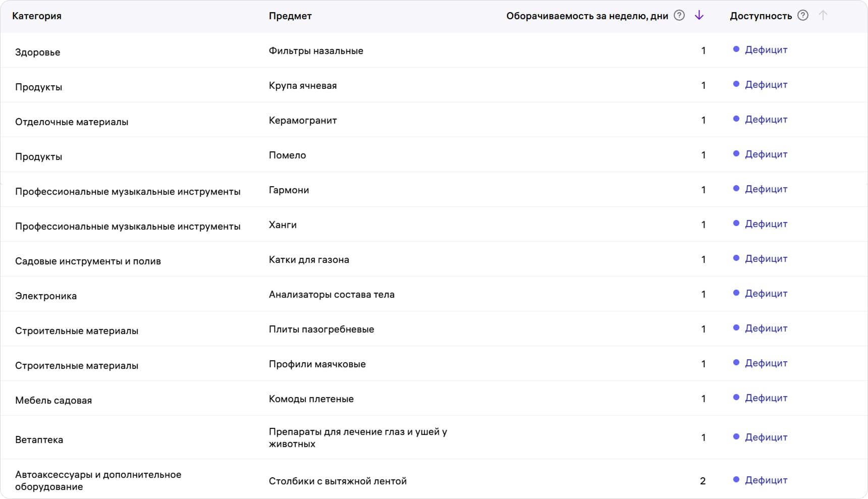Open the Дефицит link for Крупа ячневая

coord(766,84)
